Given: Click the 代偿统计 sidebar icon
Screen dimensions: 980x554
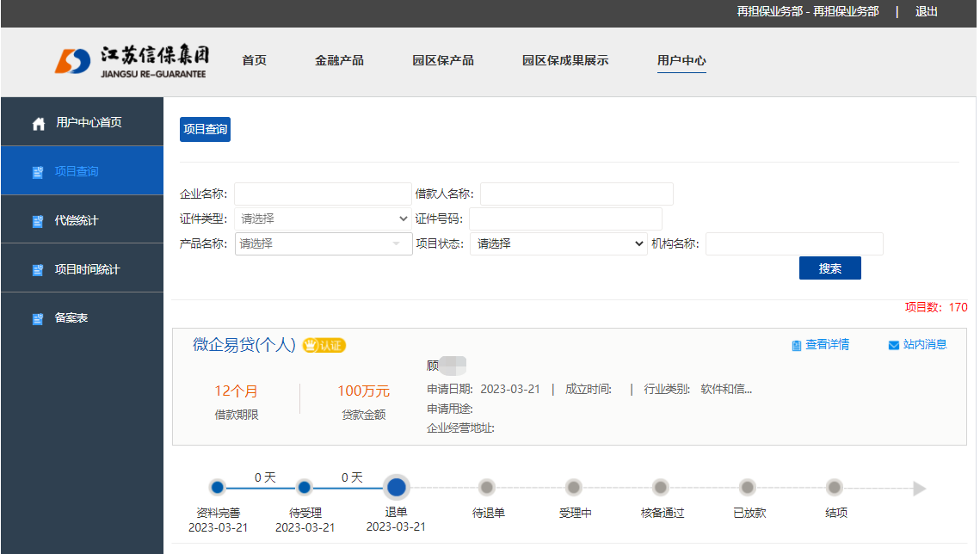Looking at the screenshot, I should pyautogui.click(x=38, y=221).
